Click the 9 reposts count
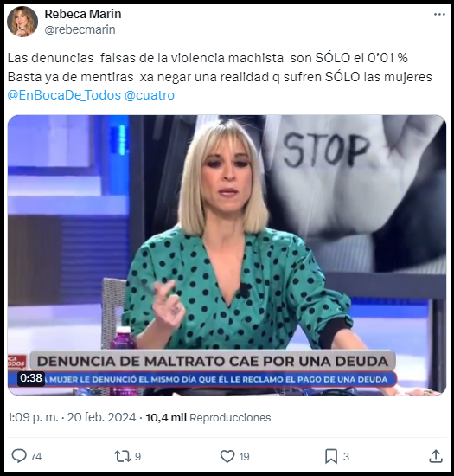The image size is (454, 476). pyautogui.click(x=137, y=457)
